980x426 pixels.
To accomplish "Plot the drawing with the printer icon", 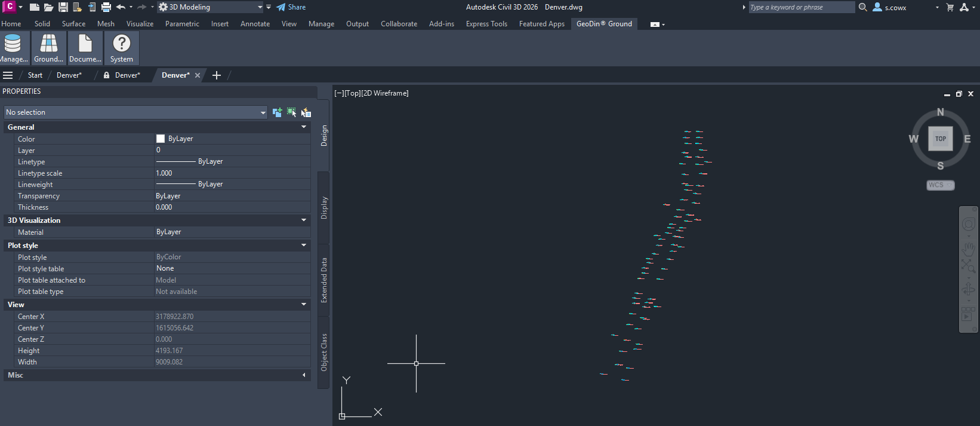I will pyautogui.click(x=106, y=7).
